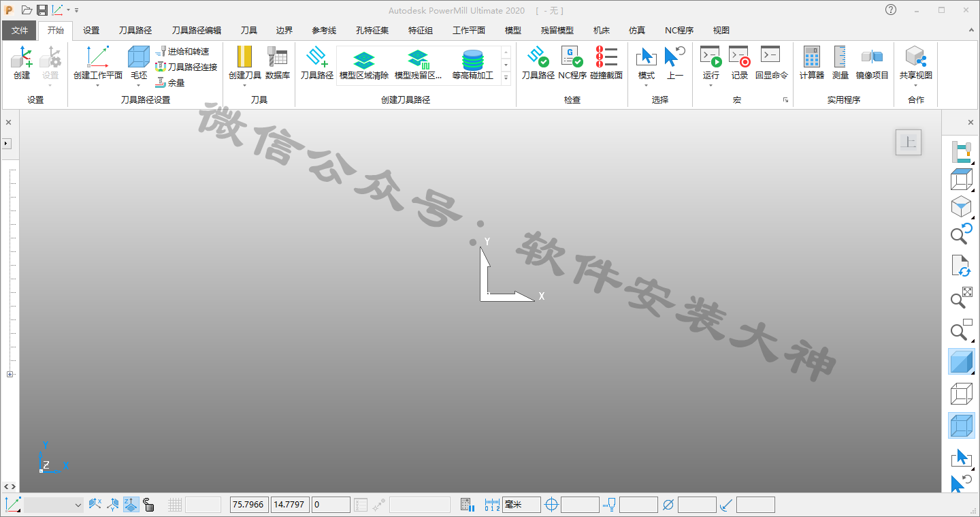Viewport: 980px width, 517px height.
Task: Click the X coordinate field 75.7966
Action: point(250,505)
